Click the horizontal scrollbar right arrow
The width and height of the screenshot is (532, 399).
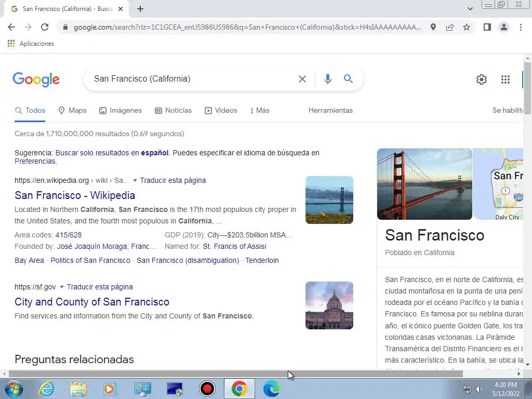pyautogui.click(x=519, y=374)
